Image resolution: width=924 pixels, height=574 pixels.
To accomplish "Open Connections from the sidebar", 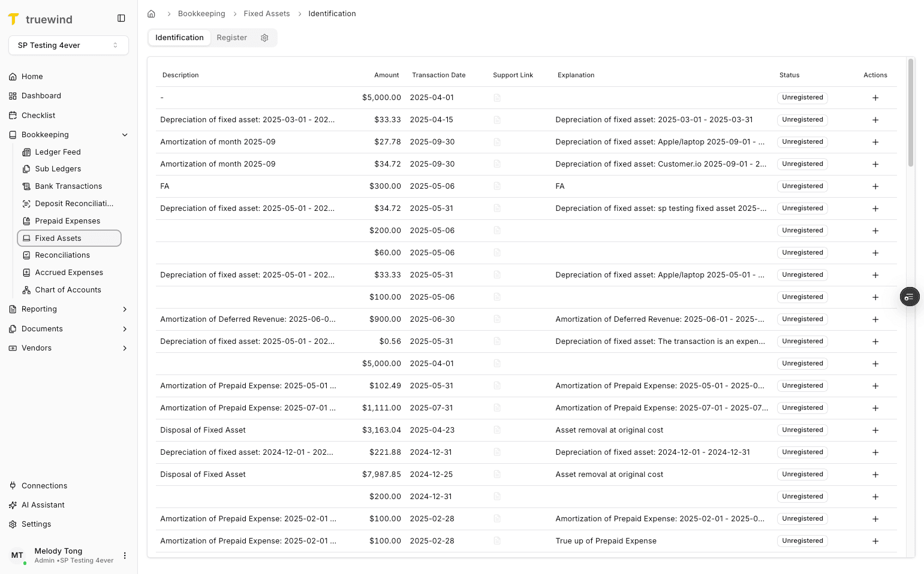I will [44, 485].
